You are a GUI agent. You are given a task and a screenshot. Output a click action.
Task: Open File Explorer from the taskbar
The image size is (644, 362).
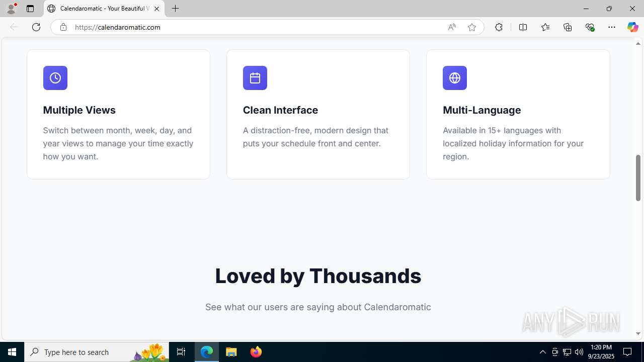[x=231, y=352]
